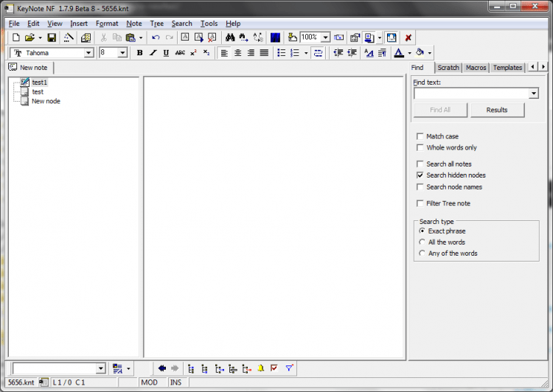553x392 pixels.
Task: Open the Tahoma font name dropdown
Action: [88, 53]
